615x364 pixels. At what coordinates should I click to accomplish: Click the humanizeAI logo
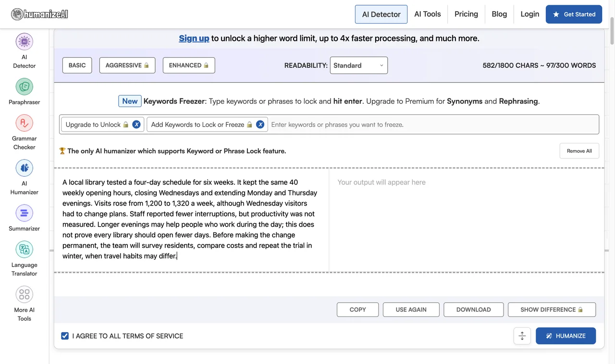pos(40,14)
